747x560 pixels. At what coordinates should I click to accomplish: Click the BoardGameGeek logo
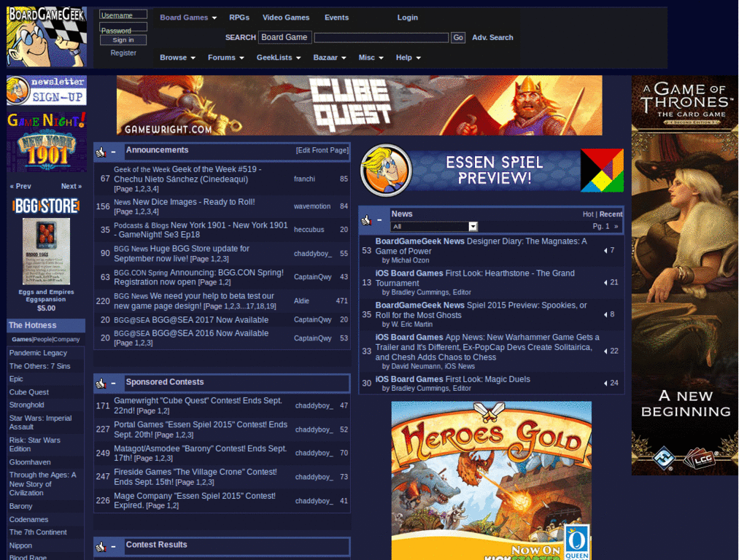point(46,36)
